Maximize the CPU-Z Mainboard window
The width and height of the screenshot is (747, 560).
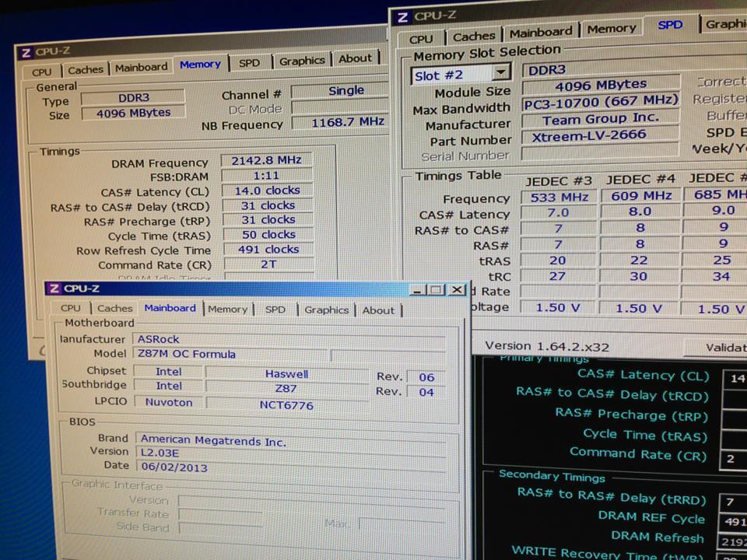coord(437,290)
